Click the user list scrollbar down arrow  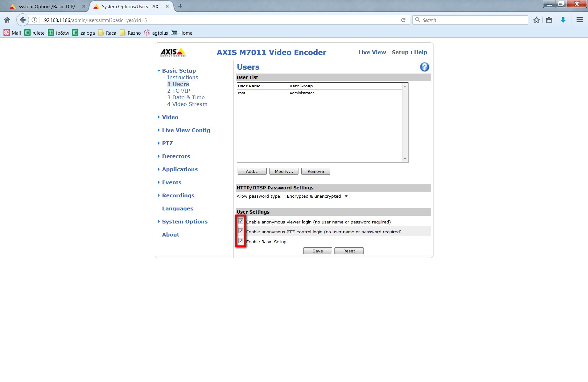pos(405,159)
